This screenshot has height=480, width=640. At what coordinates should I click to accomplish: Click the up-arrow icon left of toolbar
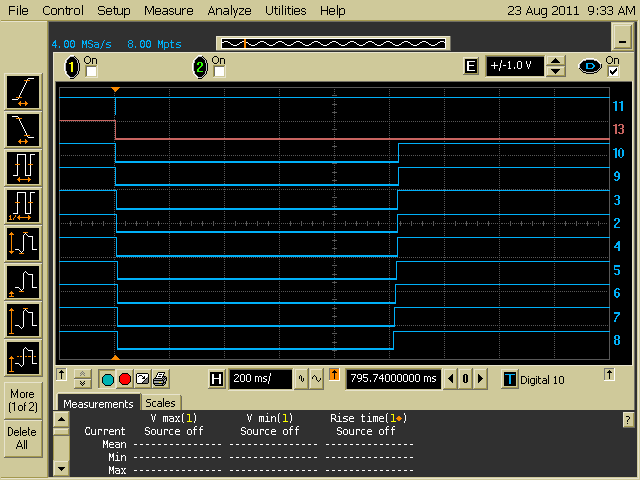point(61,374)
